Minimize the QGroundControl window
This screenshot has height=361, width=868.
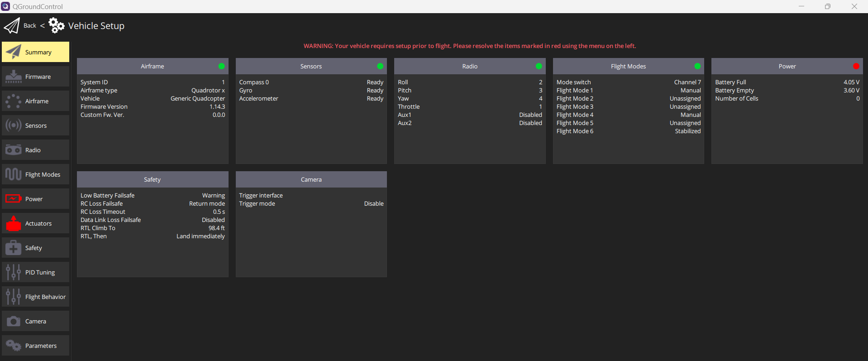click(801, 6)
